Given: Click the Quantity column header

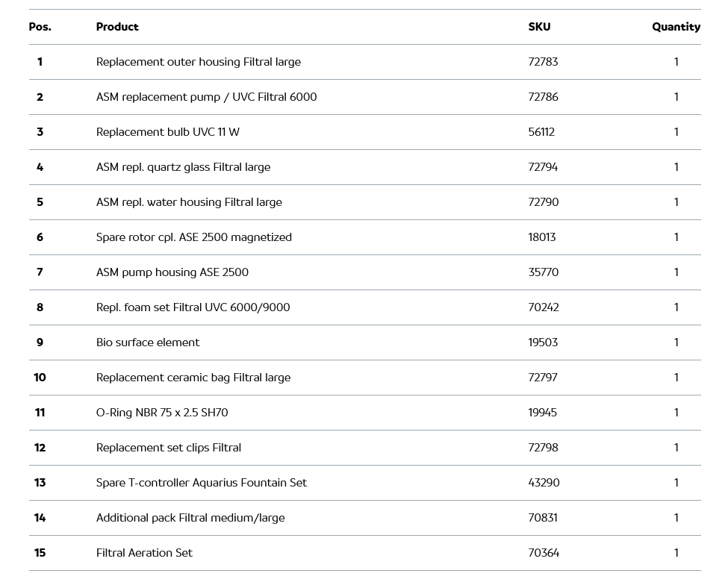Looking at the screenshot, I should coord(676,27).
